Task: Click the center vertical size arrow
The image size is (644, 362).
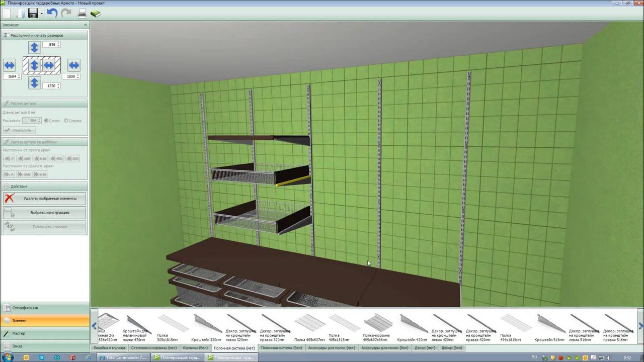Action: point(34,65)
